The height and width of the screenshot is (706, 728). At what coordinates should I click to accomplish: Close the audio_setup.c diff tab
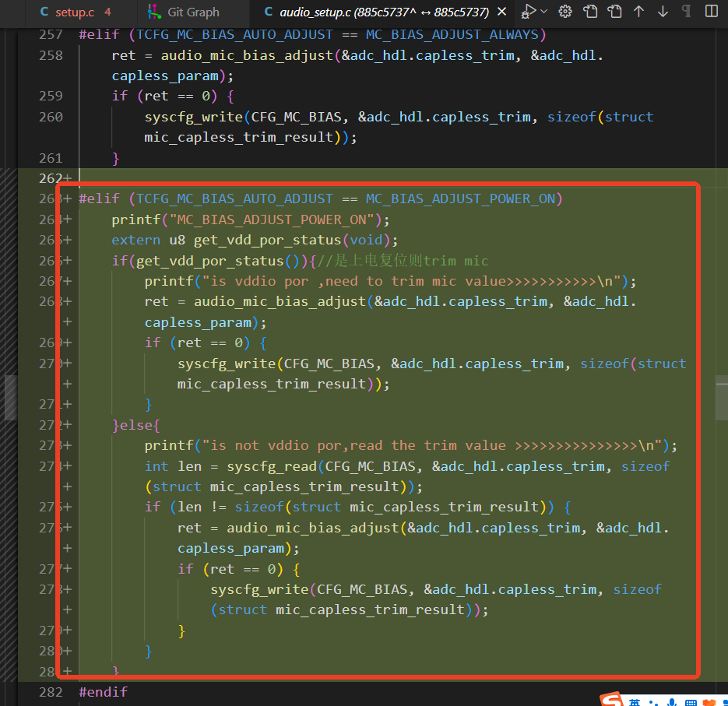pos(502,12)
